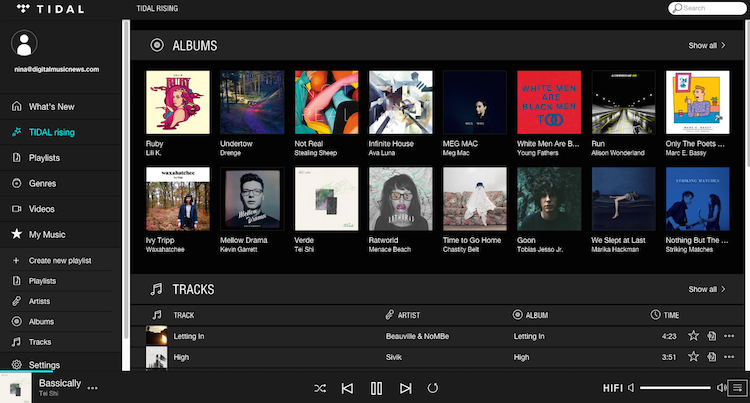Open more options for Letting In track
The image size is (750, 403).
coord(729,336)
